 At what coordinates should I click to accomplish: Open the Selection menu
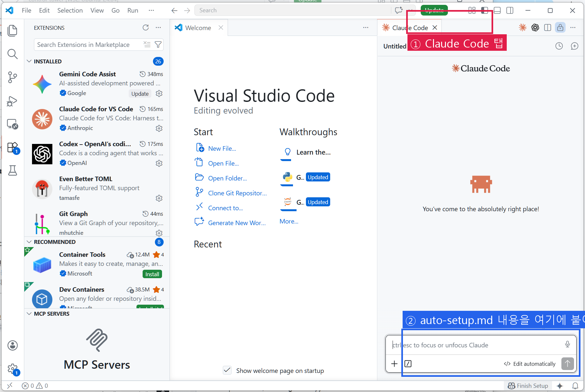70,10
